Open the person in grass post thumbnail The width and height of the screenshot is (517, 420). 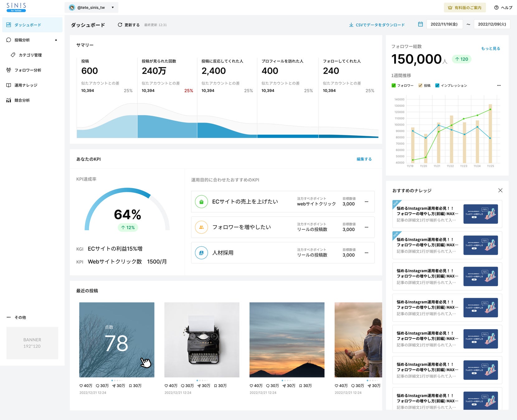[358, 340]
